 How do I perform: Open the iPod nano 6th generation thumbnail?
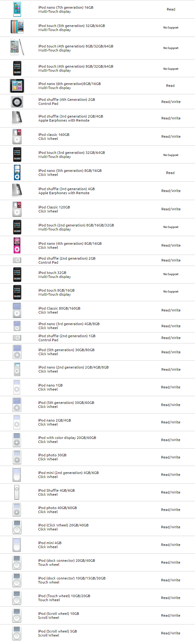[x=17, y=86]
